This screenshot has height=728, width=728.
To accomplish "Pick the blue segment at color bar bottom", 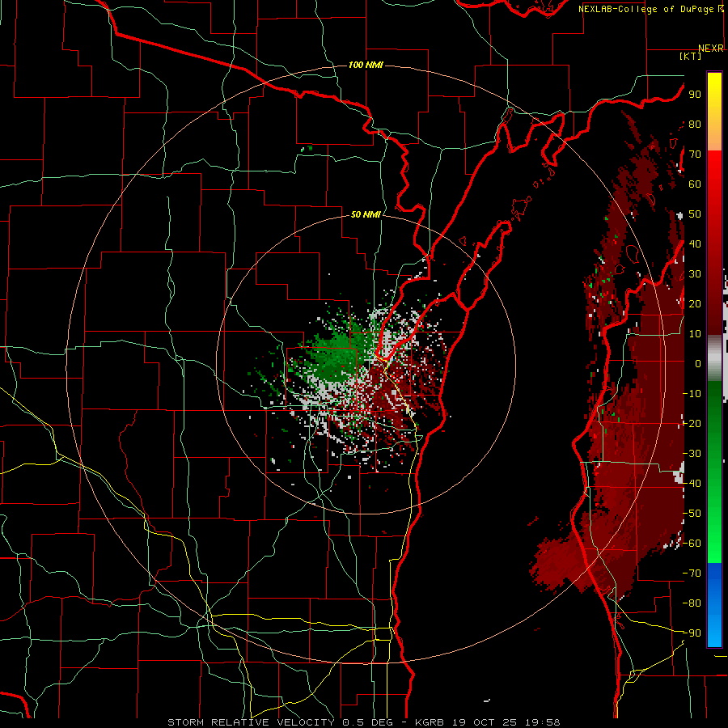I will click(x=714, y=604).
